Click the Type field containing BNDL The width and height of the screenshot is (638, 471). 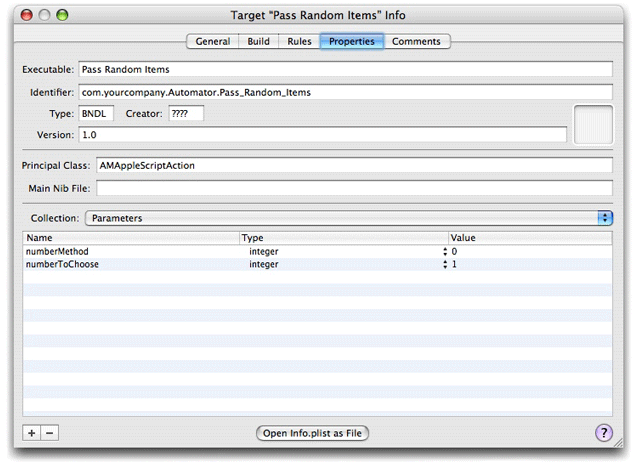(97, 114)
